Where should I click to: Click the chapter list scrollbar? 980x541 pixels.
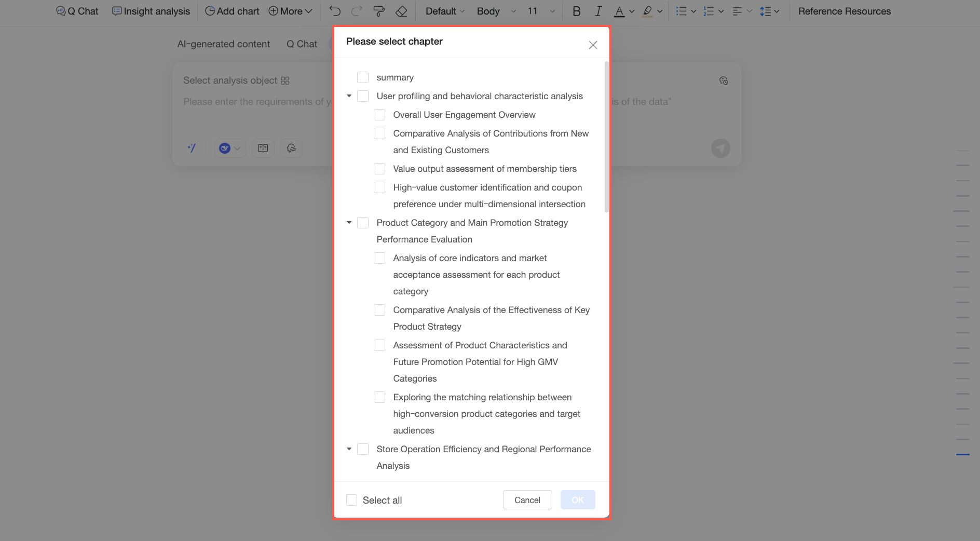[x=606, y=137]
